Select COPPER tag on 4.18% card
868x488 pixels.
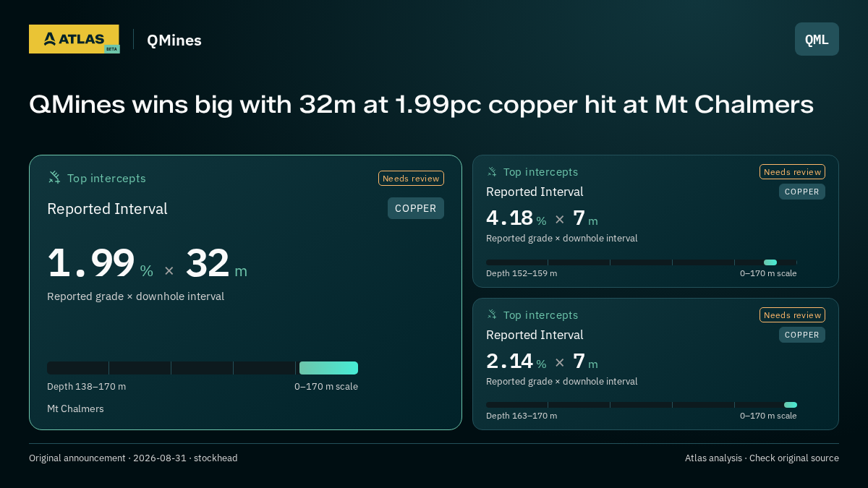click(x=802, y=192)
